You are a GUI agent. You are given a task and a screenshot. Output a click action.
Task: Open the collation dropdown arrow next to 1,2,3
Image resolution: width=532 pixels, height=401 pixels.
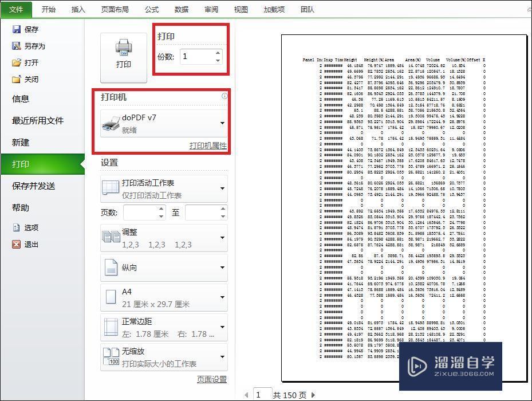pyautogui.click(x=223, y=237)
